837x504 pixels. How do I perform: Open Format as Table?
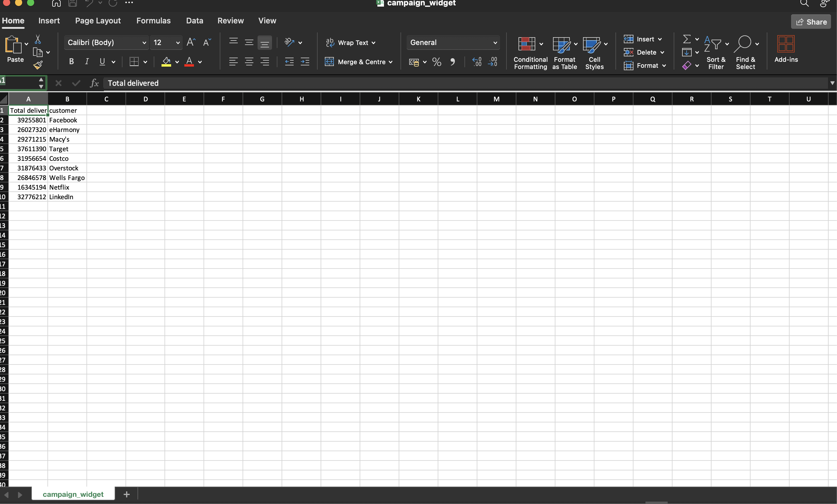pyautogui.click(x=565, y=53)
